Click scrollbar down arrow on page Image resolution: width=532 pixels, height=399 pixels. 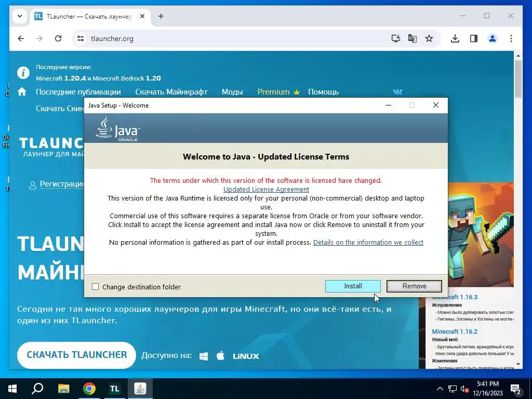click(x=518, y=364)
